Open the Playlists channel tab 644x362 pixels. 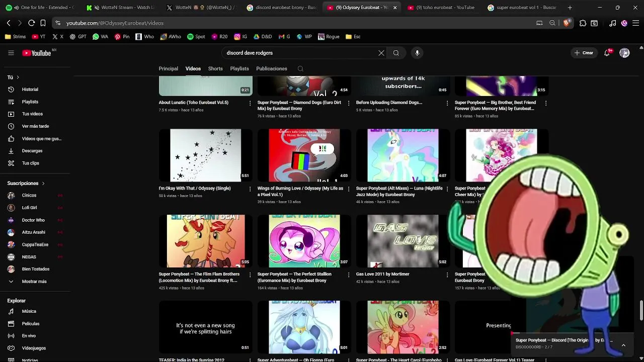239,68
